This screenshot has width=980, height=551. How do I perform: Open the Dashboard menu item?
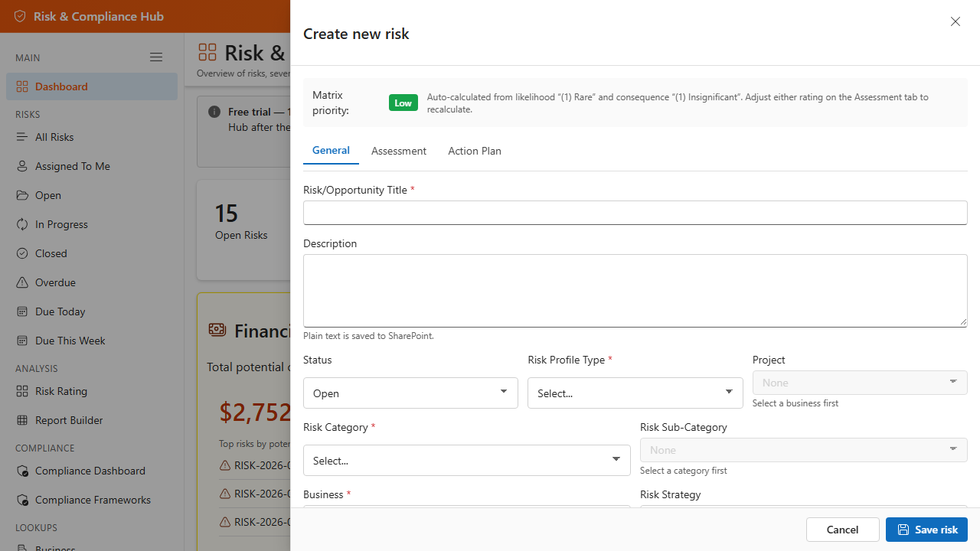point(92,86)
